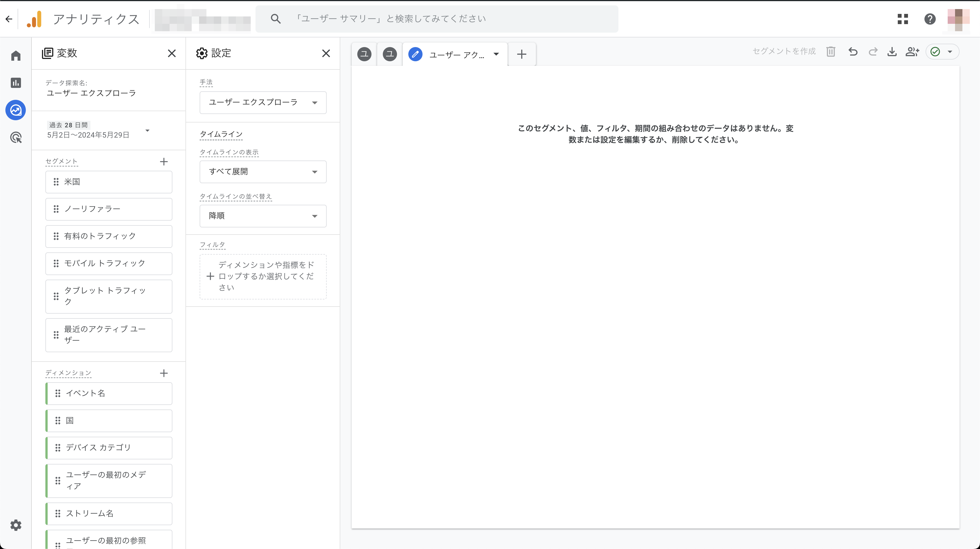Viewport: 980px width, 549px height.
Task: Click the share add-user icon
Action: [912, 51]
